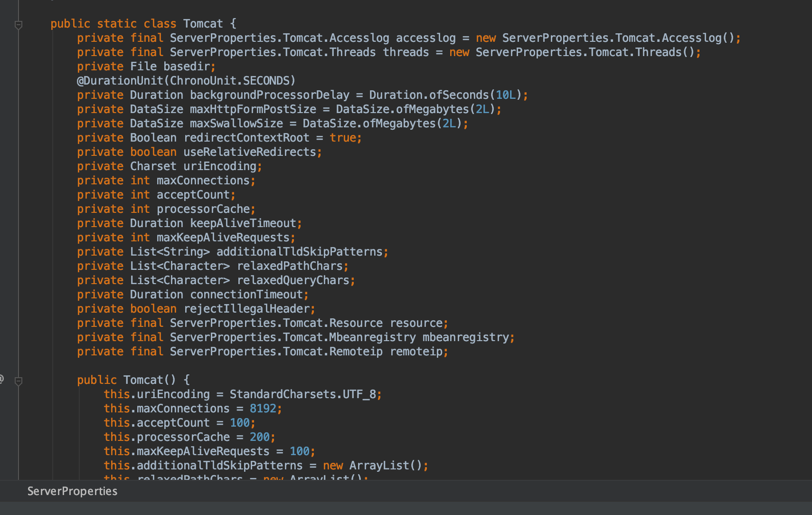The height and width of the screenshot is (515, 812).
Task: Click the ServerProperties.Tomcat.Resource type
Action: coord(276,323)
